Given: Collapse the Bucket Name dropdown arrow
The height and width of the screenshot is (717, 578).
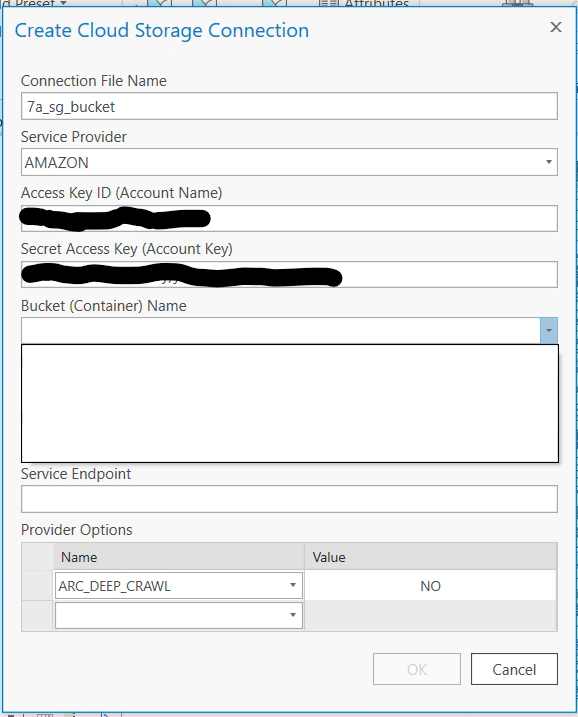Looking at the screenshot, I should click(548, 330).
